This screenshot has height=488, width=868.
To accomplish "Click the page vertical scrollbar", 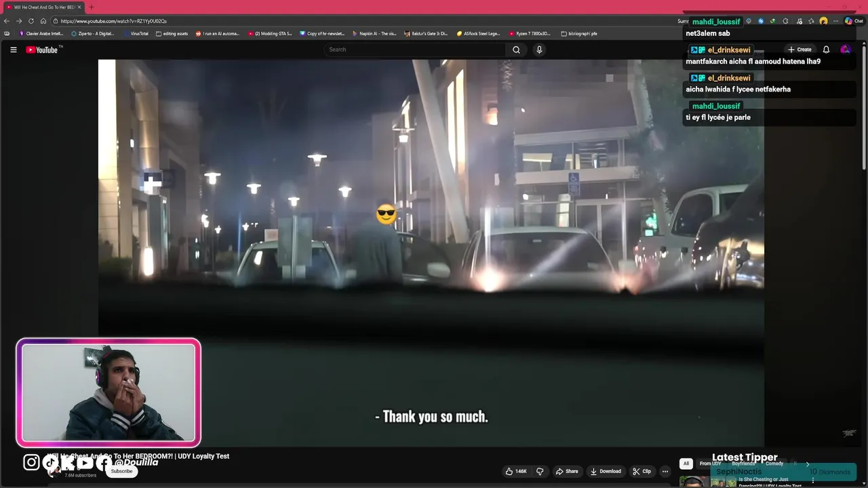I will pos(864,108).
